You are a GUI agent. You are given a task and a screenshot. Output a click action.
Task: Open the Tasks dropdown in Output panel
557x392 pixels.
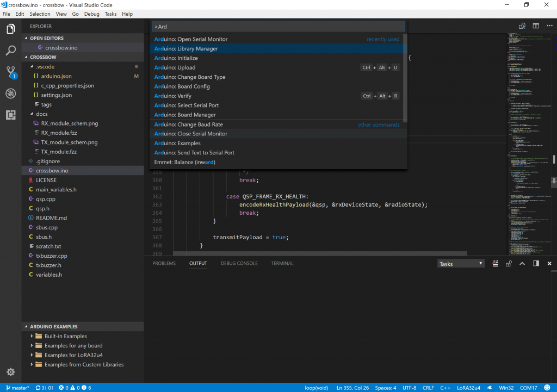tap(460, 263)
